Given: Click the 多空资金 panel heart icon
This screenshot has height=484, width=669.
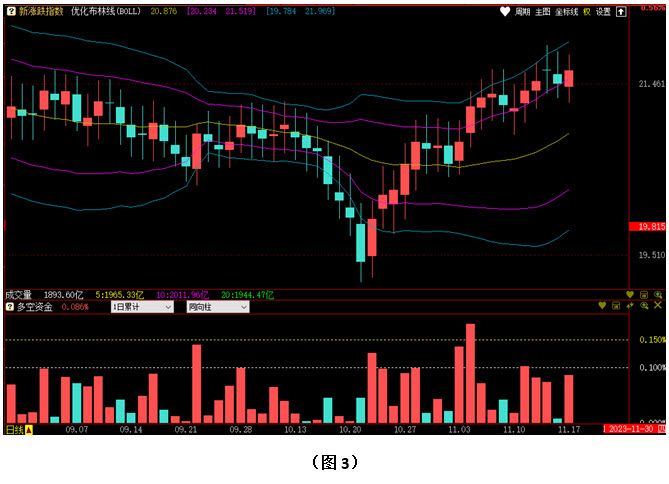Looking at the screenshot, I should (x=602, y=306).
